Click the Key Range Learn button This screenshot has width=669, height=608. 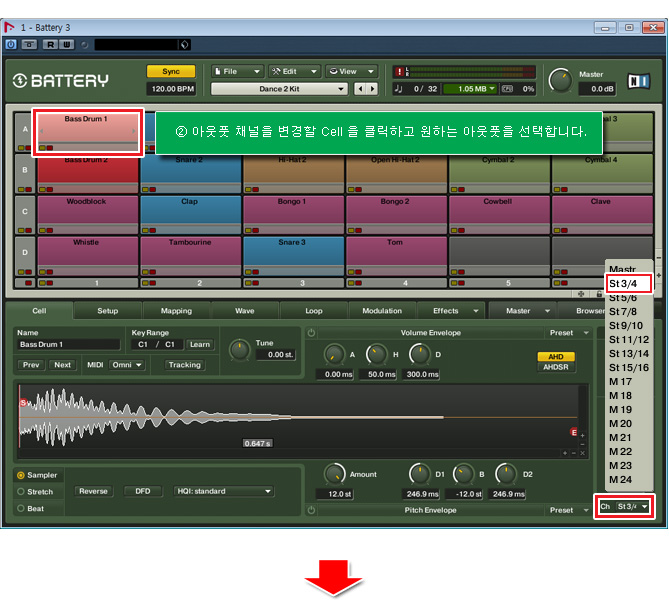click(200, 344)
